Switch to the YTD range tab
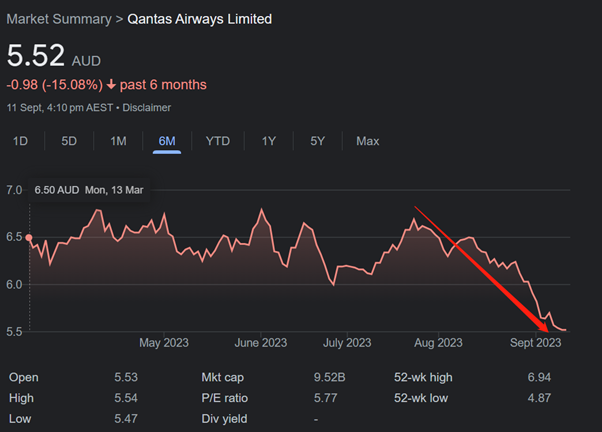The height and width of the screenshot is (432, 602). [x=218, y=141]
